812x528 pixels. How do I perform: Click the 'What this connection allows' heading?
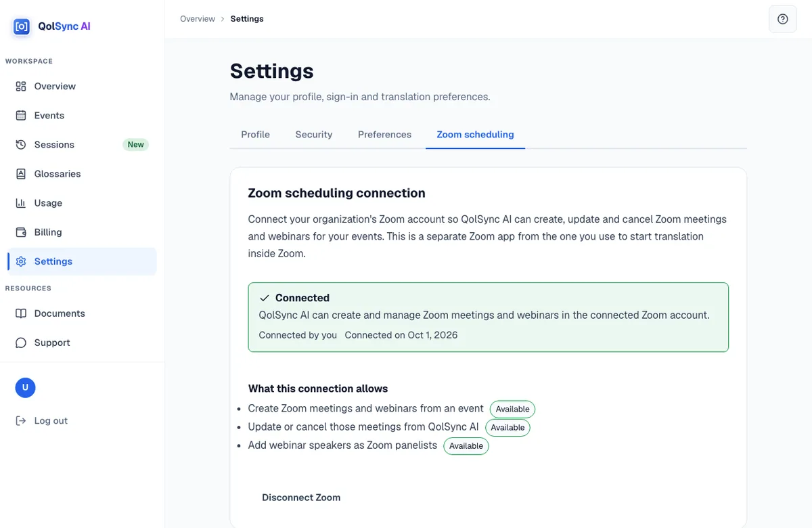(x=318, y=389)
